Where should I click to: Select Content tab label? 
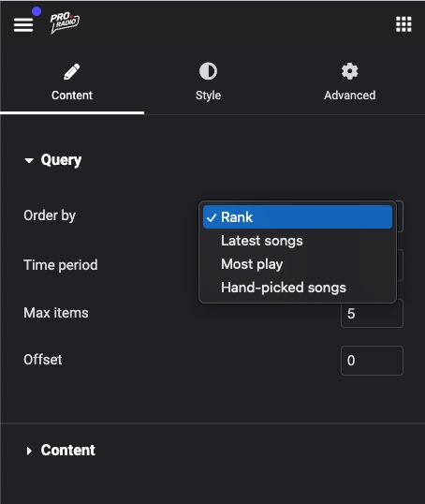tap(72, 96)
